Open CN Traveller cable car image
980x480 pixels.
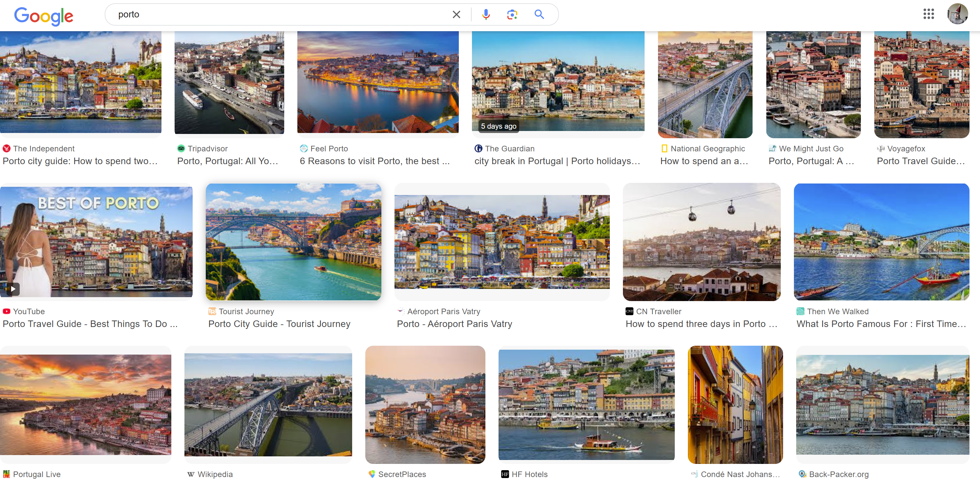pos(701,241)
